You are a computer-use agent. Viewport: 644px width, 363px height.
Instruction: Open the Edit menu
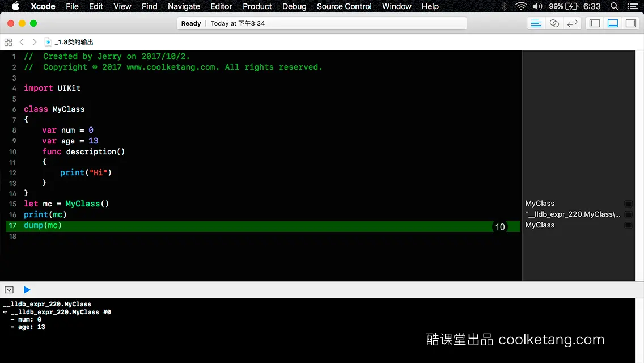96,6
